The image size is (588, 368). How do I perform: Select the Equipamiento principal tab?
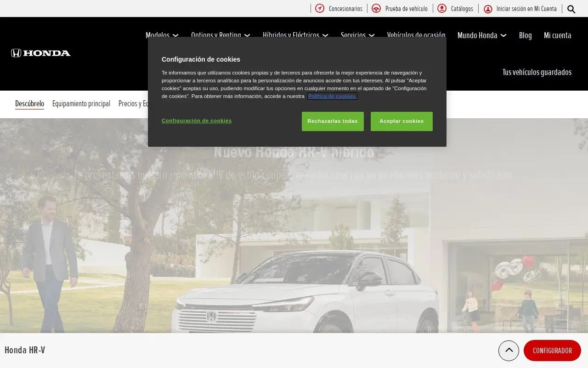pos(81,103)
